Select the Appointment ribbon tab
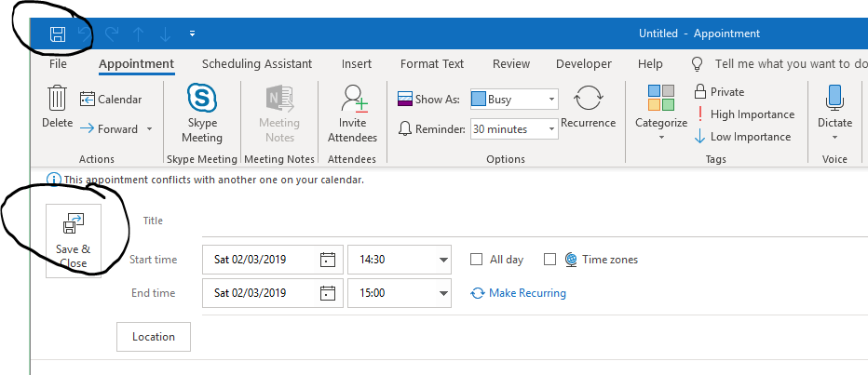Screen dimensions: 868x375 (x=137, y=64)
